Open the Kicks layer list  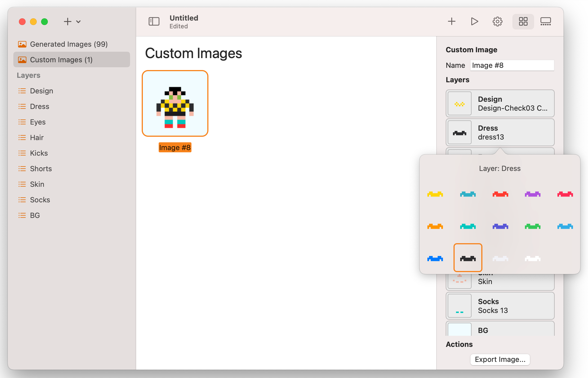[x=39, y=153]
